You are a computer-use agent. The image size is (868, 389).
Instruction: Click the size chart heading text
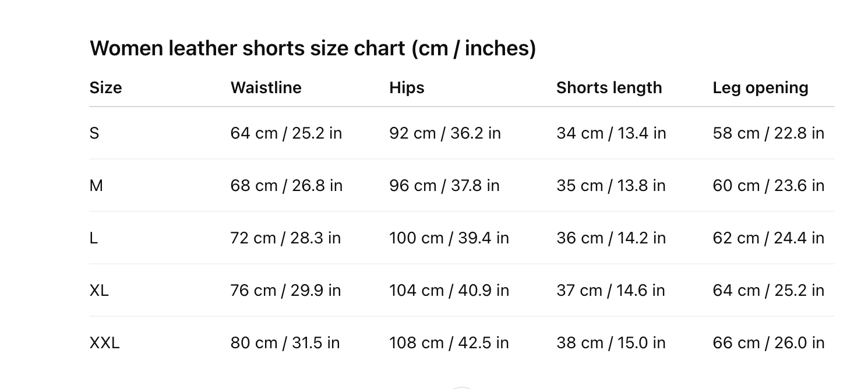tap(312, 48)
